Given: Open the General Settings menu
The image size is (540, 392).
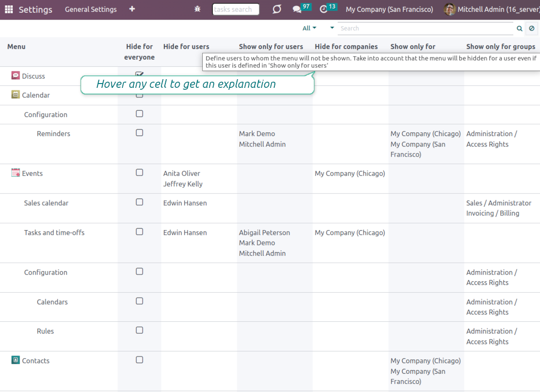Looking at the screenshot, I should click(91, 9).
